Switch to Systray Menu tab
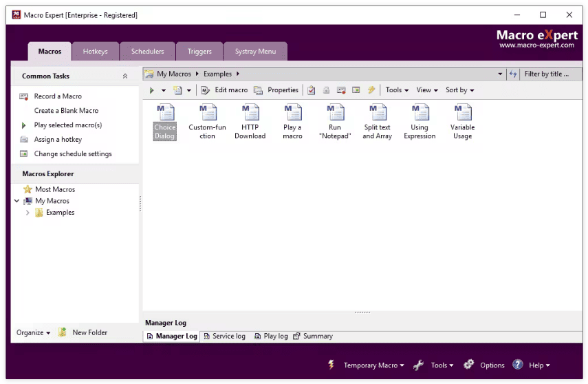 (x=255, y=52)
